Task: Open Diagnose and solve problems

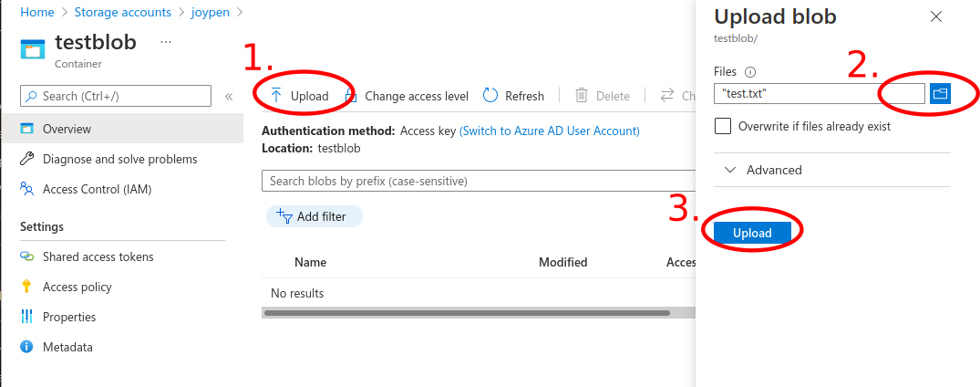Action: [122, 159]
